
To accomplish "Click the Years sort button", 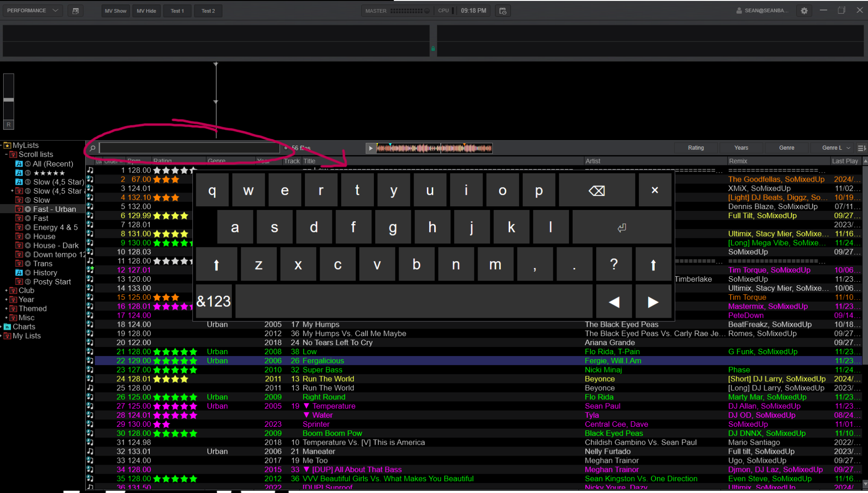I will pyautogui.click(x=741, y=147).
